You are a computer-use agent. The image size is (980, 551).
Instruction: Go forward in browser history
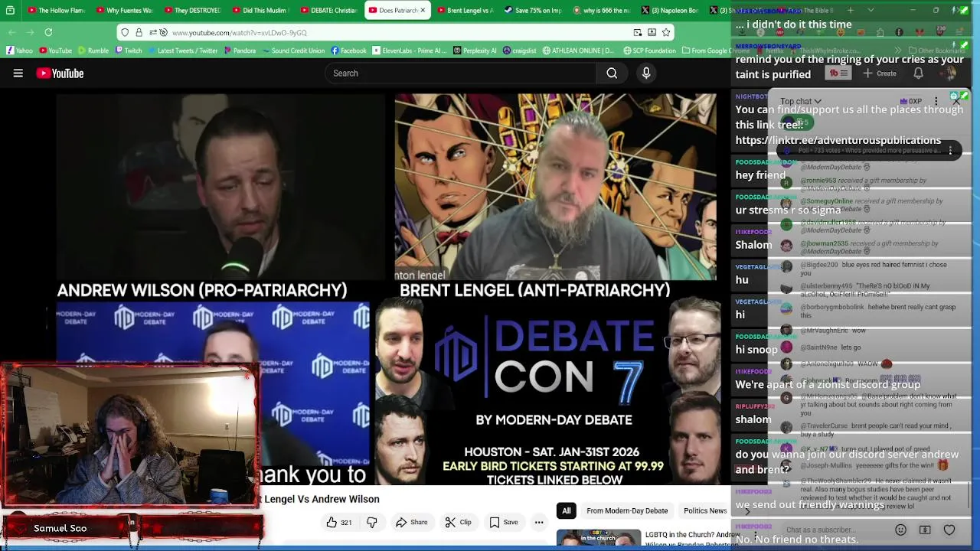point(30,32)
